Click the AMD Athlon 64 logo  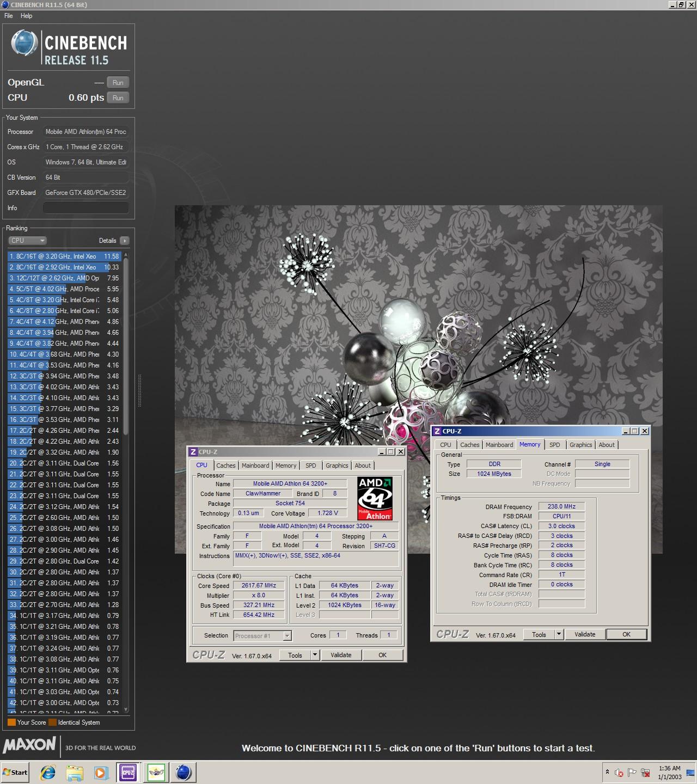tap(375, 498)
